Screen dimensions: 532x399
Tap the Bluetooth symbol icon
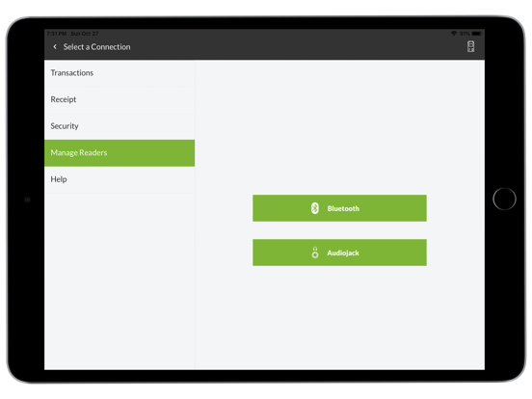(x=315, y=208)
